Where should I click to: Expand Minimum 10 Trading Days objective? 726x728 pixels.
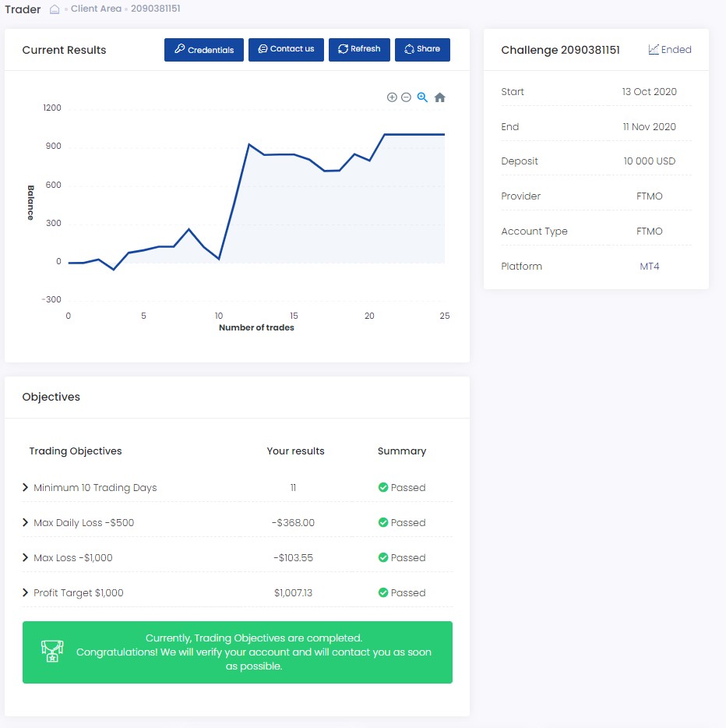pyautogui.click(x=26, y=488)
